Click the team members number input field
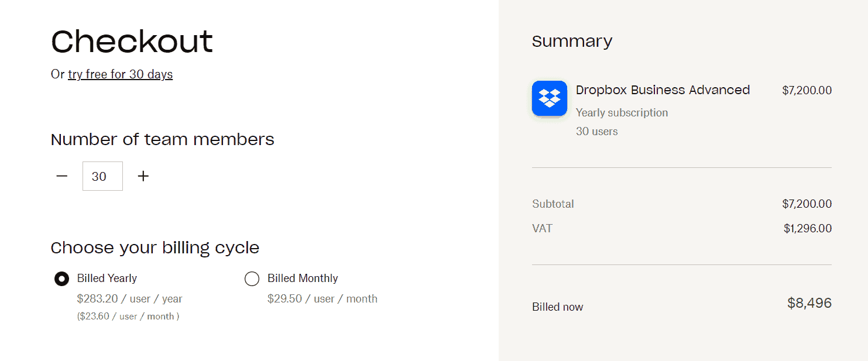 tap(102, 176)
